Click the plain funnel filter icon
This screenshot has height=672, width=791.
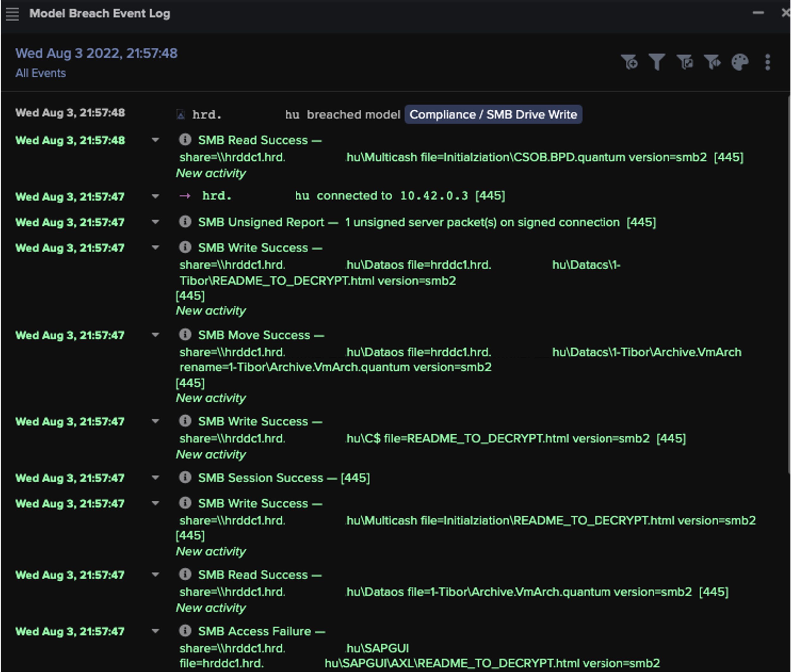pos(657,62)
